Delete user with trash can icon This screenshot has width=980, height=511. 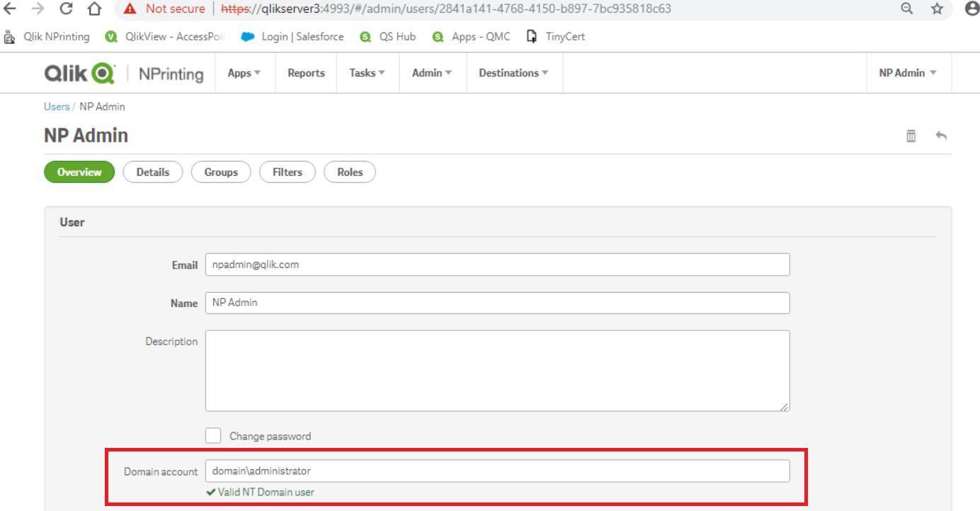coord(911,135)
